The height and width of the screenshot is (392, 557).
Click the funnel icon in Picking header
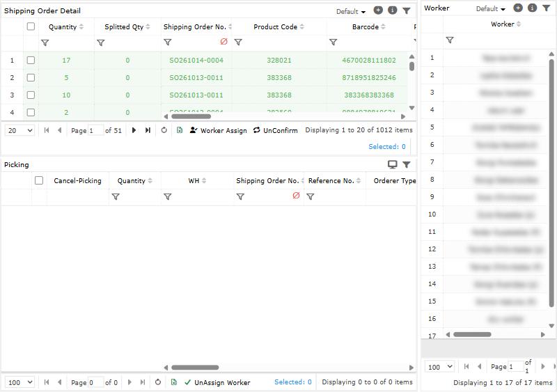pyautogui.click(x=407, y=164)
